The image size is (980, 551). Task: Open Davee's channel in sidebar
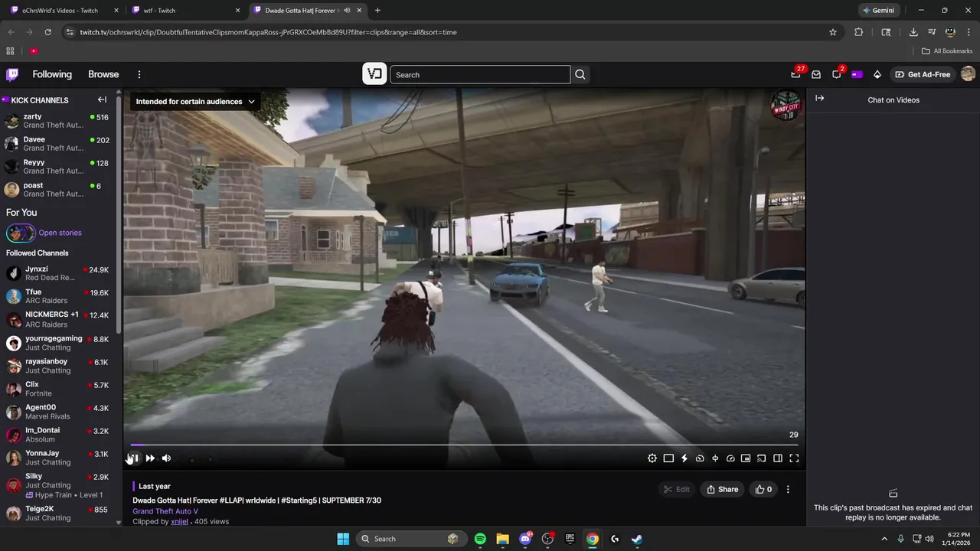coord(58,143)
